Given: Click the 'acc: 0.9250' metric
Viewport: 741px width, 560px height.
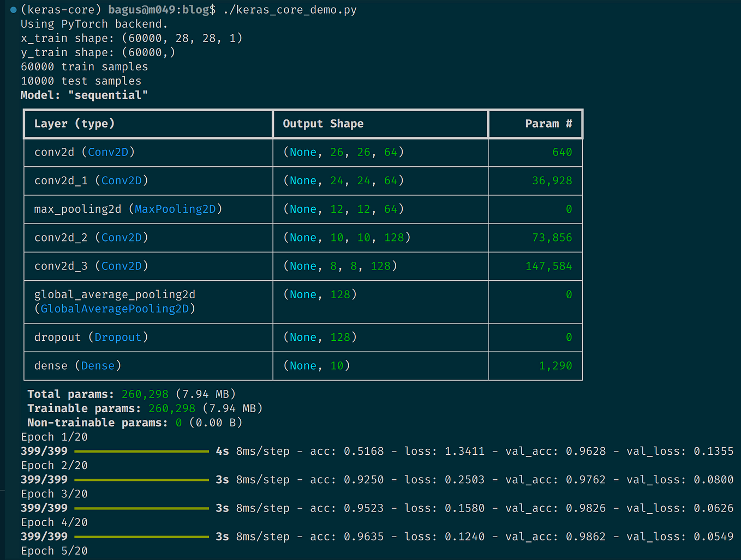Looking at the screenshot, I should pos(347,479).
